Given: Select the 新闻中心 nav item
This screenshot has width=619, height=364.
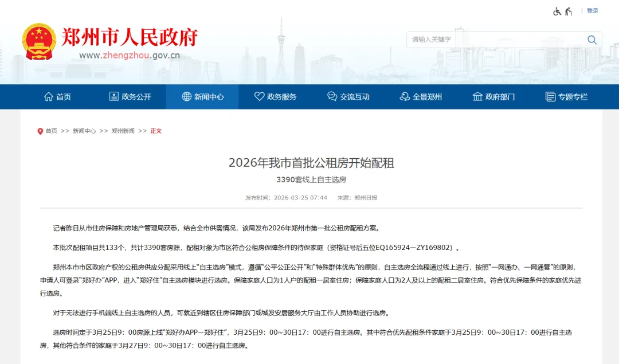Looking at the screenshot, I should [202, 97].
